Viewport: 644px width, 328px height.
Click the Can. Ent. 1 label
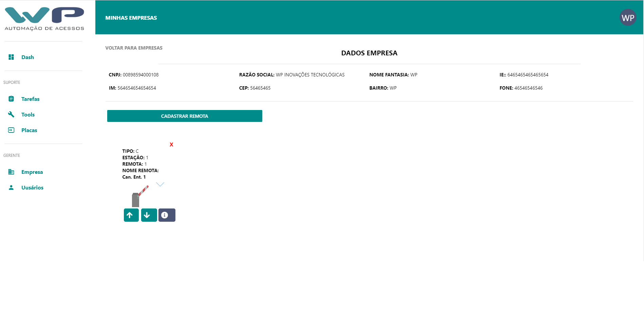pyautogui.click(x=134, y=177)
